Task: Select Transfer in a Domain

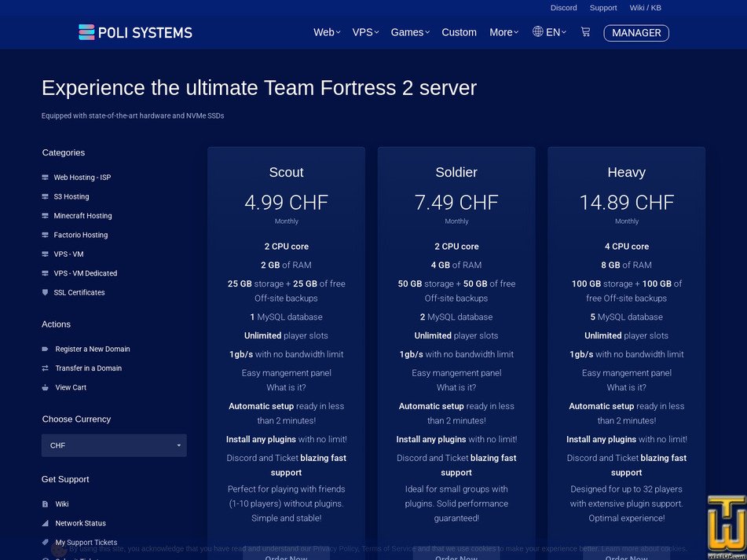Action: (x=89, y=368)
